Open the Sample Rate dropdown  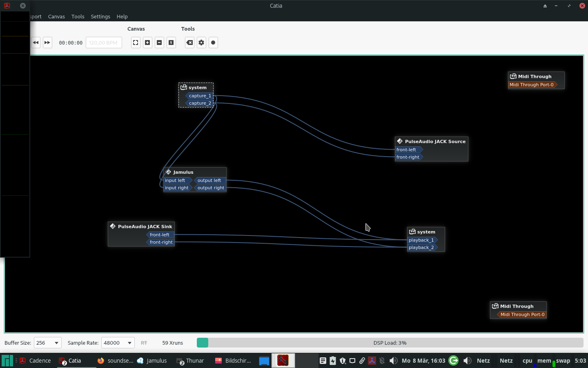118,343
